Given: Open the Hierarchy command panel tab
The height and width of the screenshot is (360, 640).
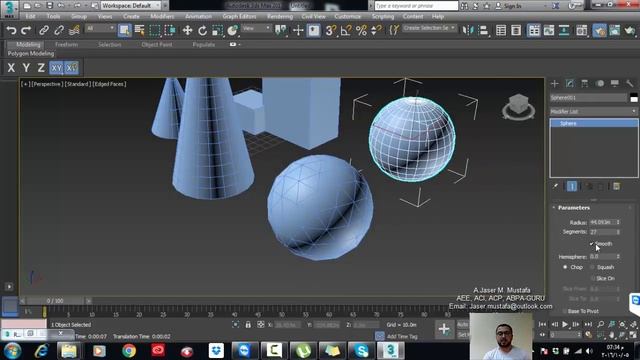Looking at the screenshot, I should (x=584, y=84).
